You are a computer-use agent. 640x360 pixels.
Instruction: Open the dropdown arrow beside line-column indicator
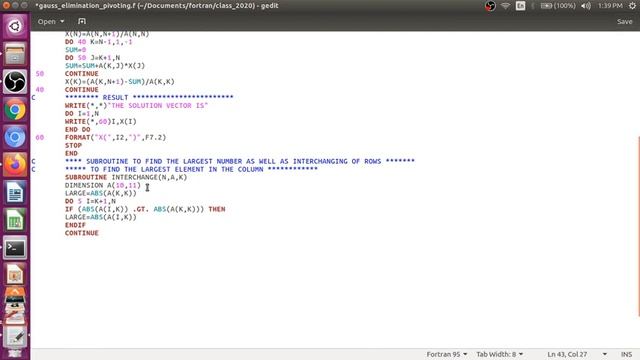tap(604, 354)
